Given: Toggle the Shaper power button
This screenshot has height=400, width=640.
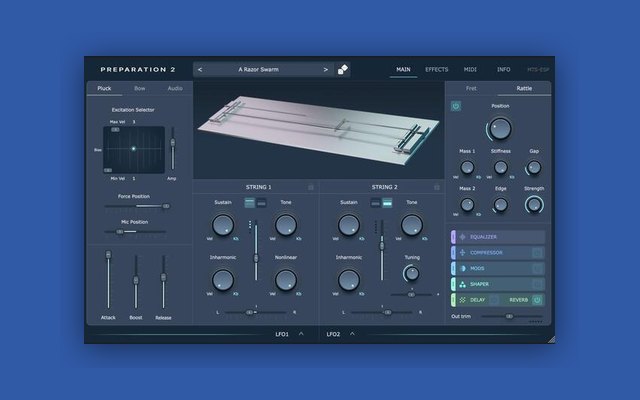Looking at the screenshot, I should [537, 284].
